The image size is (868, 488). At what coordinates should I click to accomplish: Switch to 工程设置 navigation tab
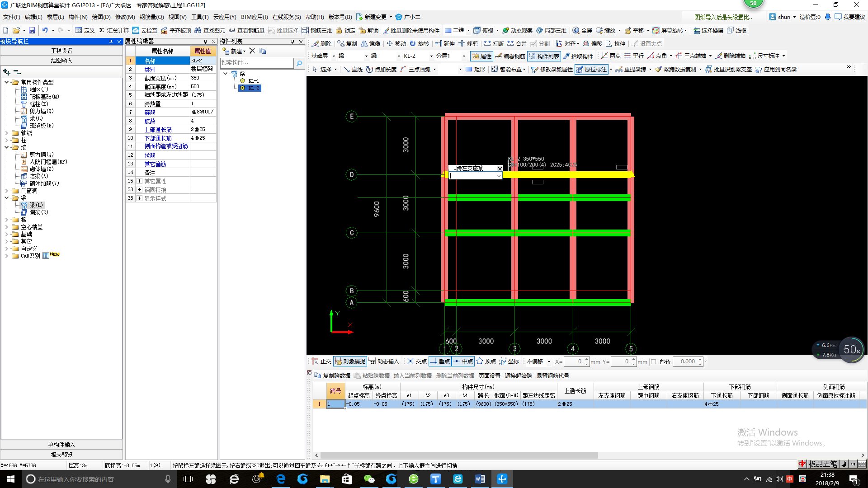(61, 51)
